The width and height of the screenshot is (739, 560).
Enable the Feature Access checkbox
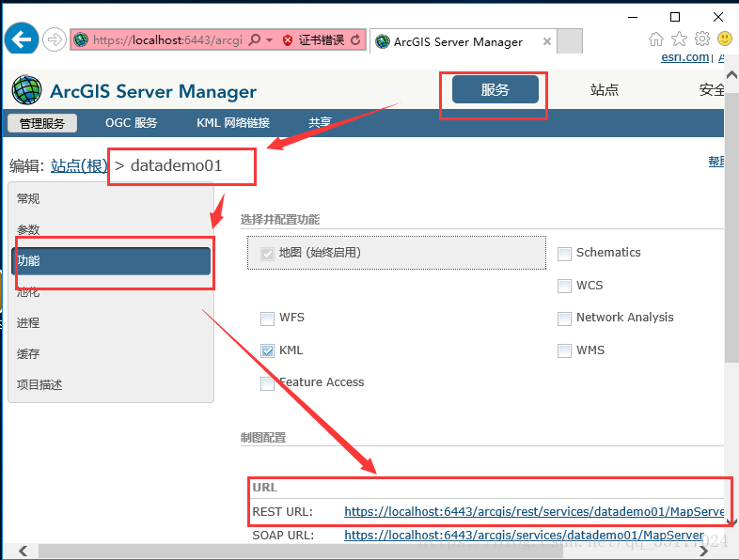click(x=267, y=383)
